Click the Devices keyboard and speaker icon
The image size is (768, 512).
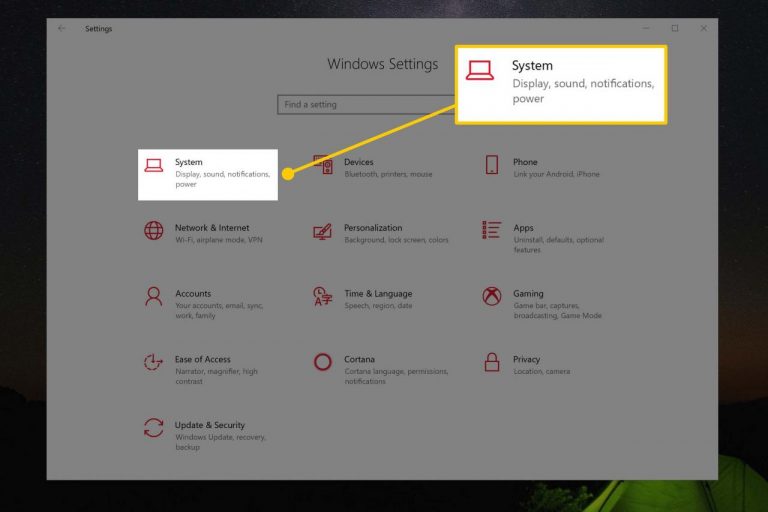[x=323, y=165]
